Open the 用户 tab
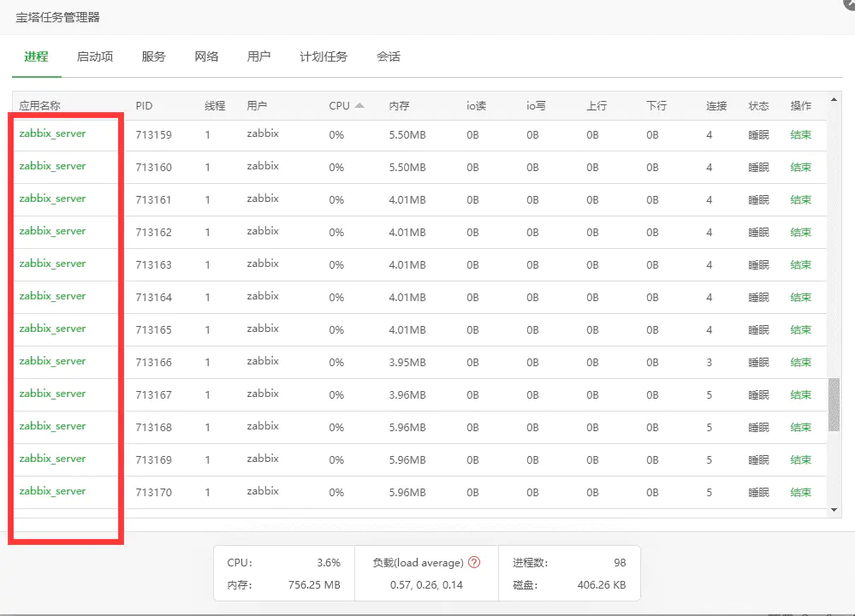This screenshot has height=616, width=855. click(x=259, y=56)
